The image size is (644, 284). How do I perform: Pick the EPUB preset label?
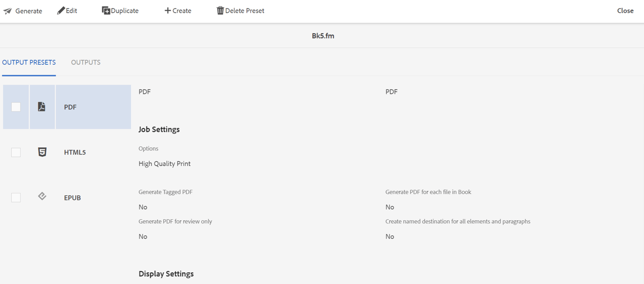point(72,198)
